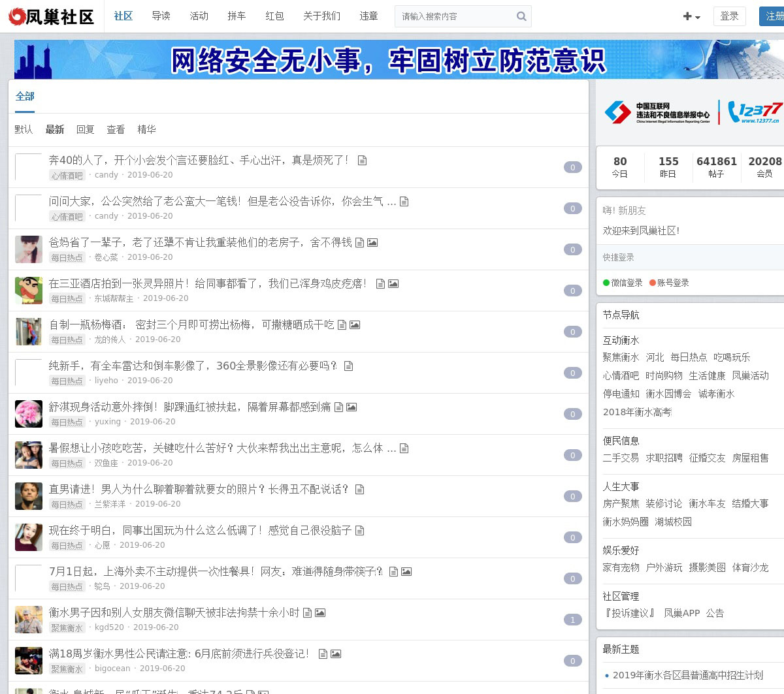Open post about 三亚酒店 灵异照片
Image resolution: width=784 pixels, height=694 pixels.
coord(208,283)
